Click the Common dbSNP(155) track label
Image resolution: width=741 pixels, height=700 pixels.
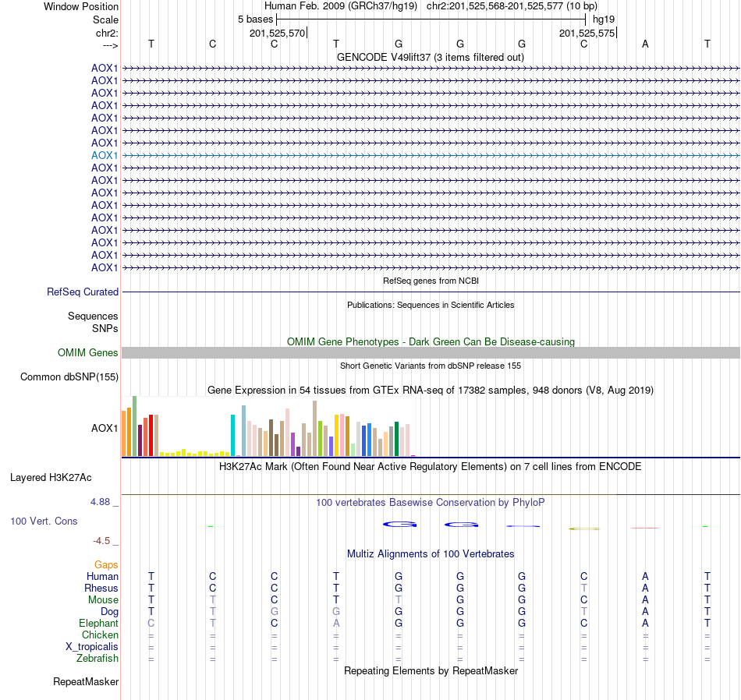coord(69,377)
